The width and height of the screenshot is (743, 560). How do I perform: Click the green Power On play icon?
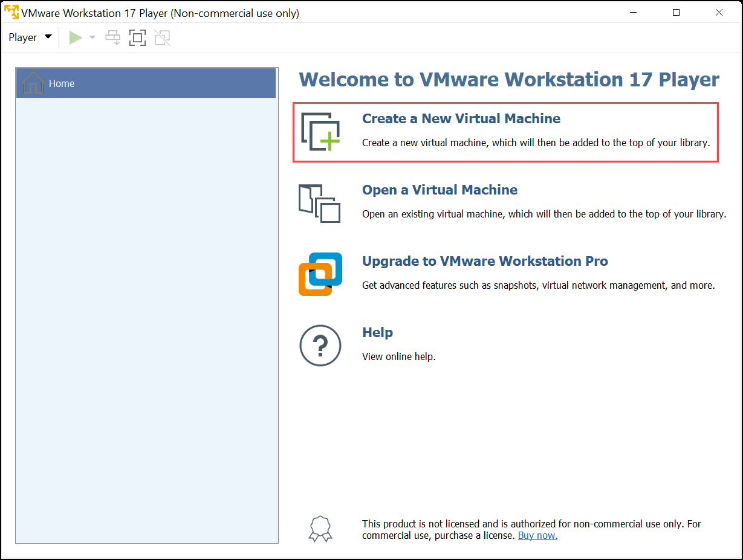pos(76,38)
